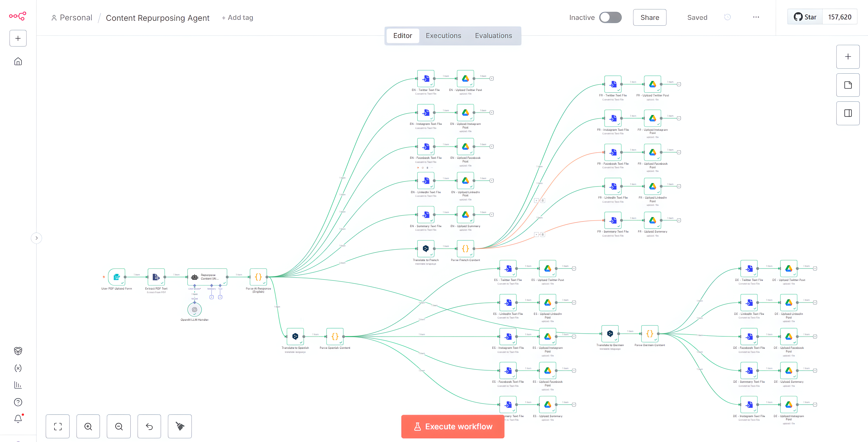
Task: Toggle the side panel layout icon
Action: 848,113
